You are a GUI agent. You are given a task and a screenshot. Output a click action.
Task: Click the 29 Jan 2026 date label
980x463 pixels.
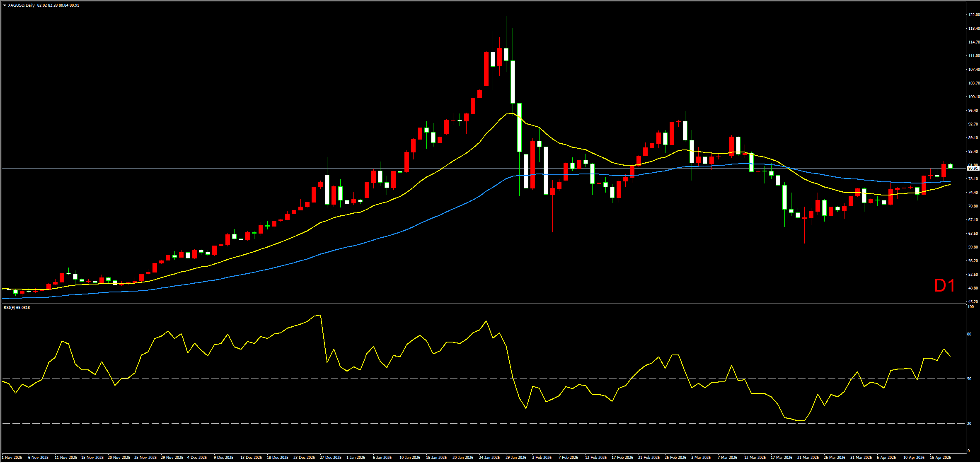coord(516,458)
